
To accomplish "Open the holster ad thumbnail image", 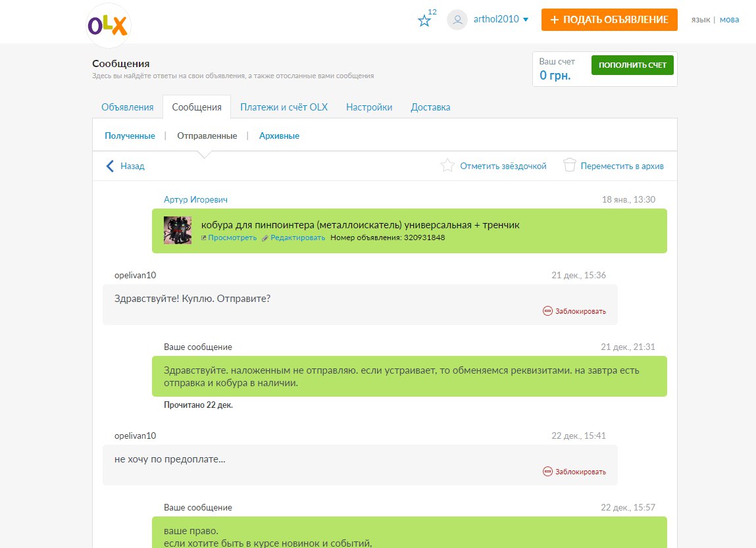I will pyautogui.click(x=178, y=230).
